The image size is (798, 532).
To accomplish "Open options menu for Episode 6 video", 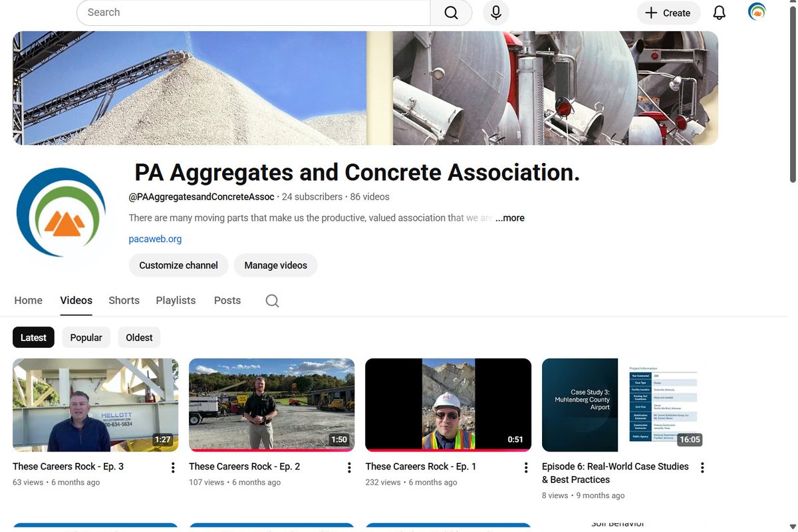I will (702, 467).
